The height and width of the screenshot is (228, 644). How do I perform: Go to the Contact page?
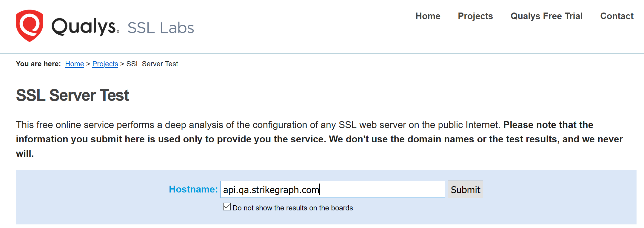(617, 16)
